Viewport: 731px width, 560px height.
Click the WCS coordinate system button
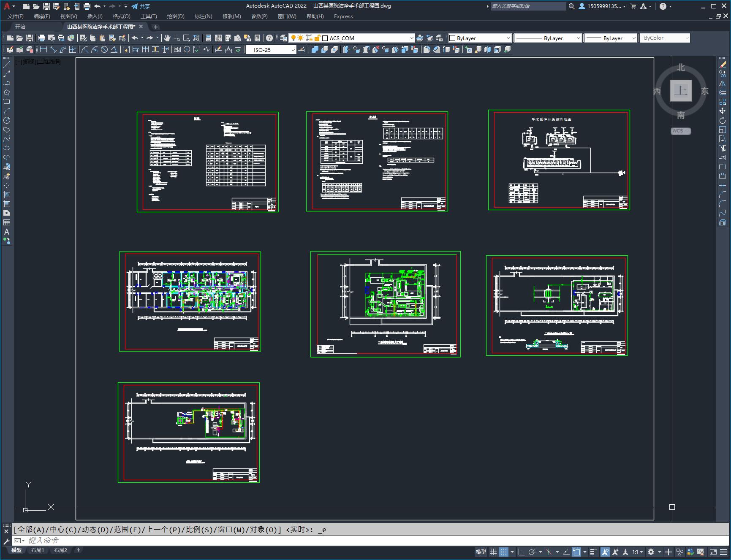click(x=681, y=131)
